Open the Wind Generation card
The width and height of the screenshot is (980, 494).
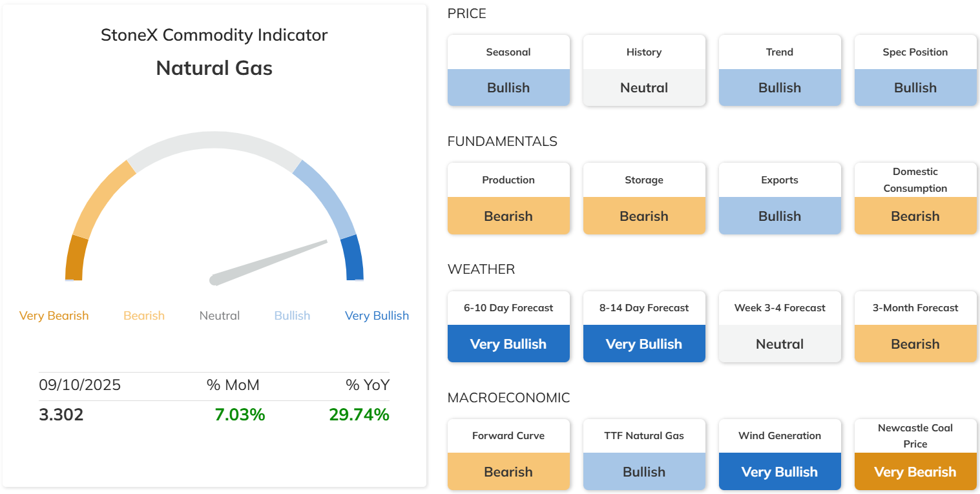click(780, 454)
